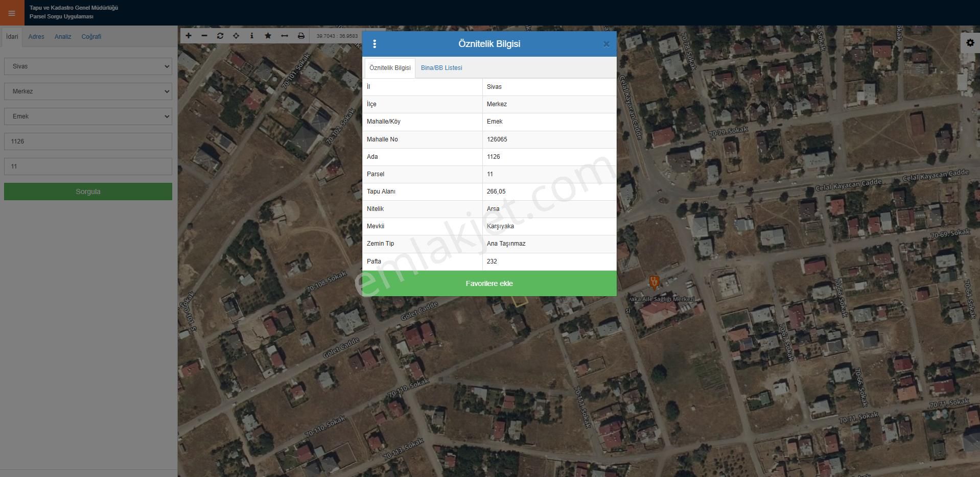Open the Analiz tab
980x477 pixels.
click(63, 37)
